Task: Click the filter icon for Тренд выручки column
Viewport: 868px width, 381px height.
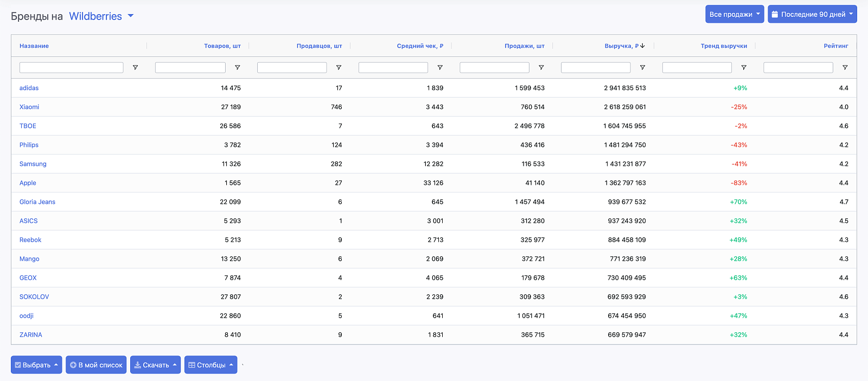Action: pyautogui.click(x=744, y=68)
